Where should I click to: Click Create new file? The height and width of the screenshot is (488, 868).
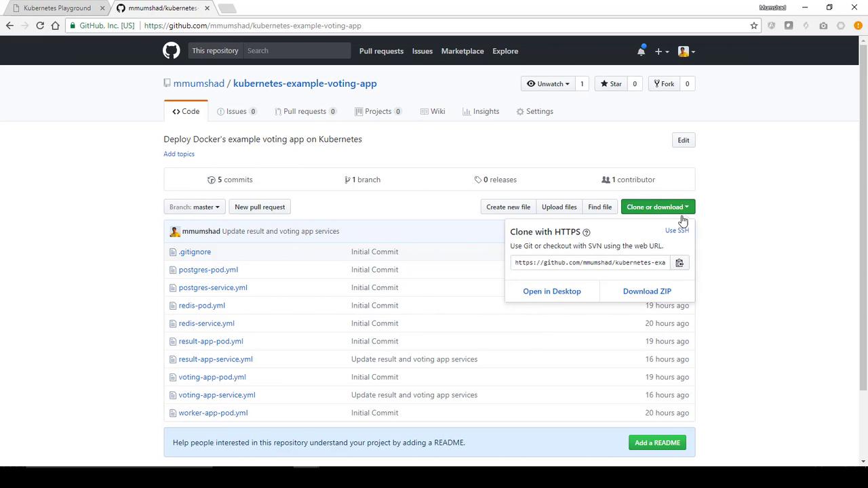click(508, 207)
